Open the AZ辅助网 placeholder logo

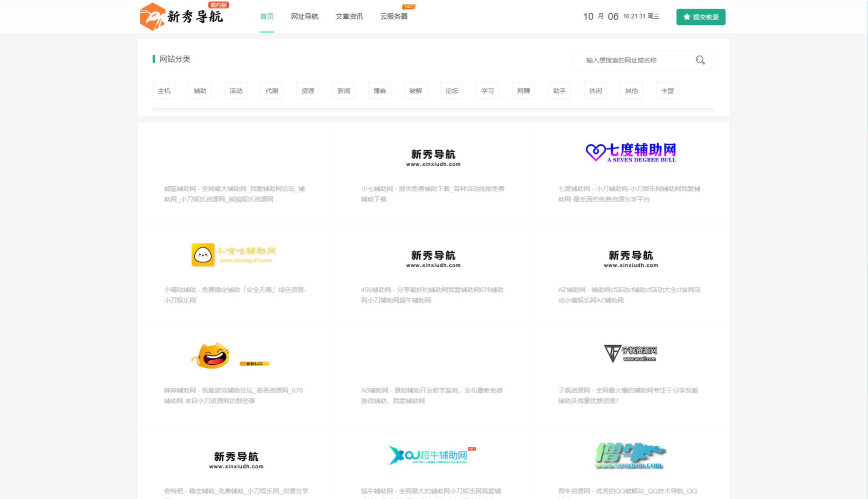(630, 259)
